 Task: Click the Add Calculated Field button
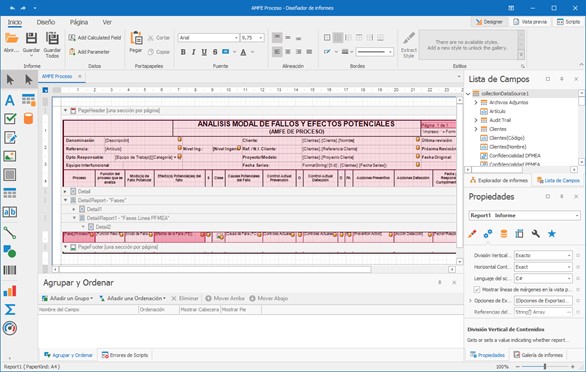coord(95,38)
